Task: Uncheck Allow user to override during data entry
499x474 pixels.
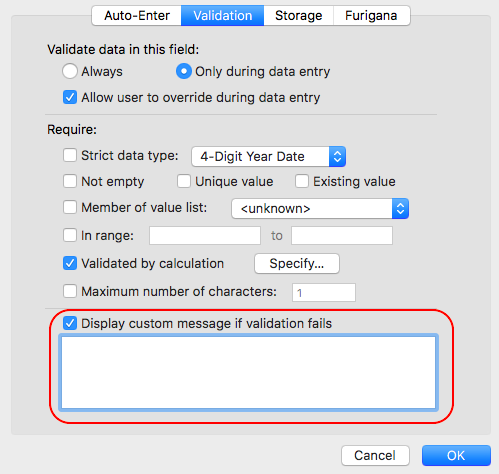Action: coord(70,97)
